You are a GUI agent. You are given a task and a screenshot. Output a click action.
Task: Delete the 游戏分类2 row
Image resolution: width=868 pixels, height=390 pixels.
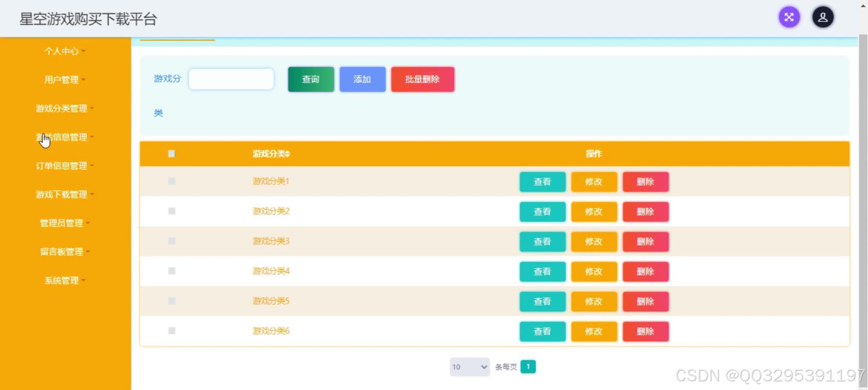click(x=646, y=212)
